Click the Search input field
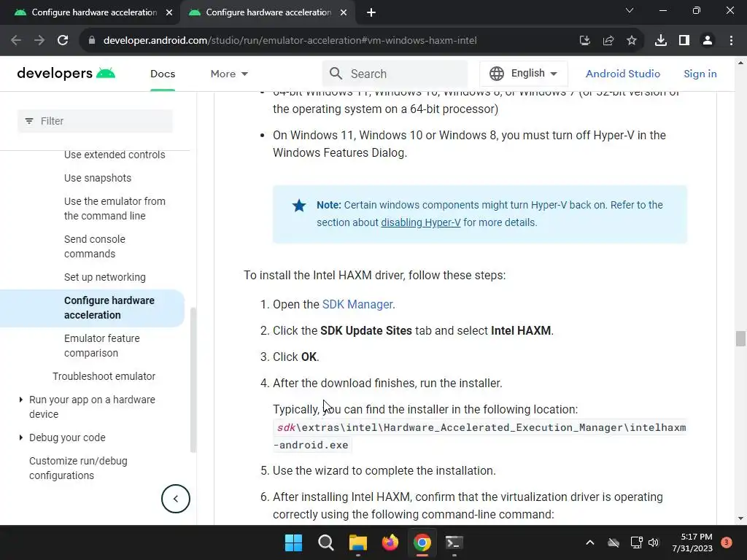 point(395,74)
